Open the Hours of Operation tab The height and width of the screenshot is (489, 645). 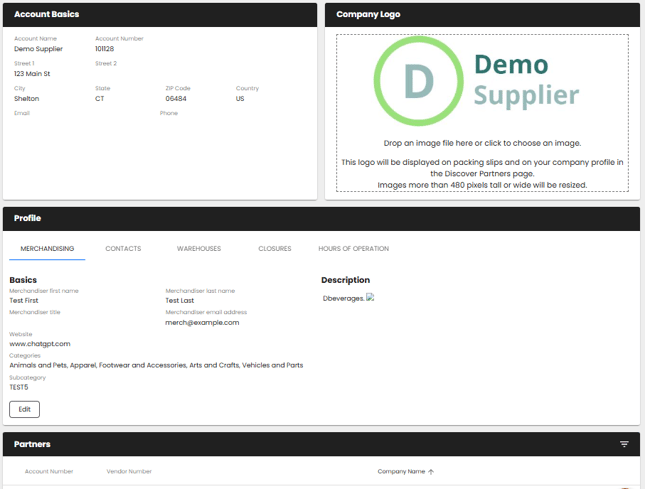353,248
